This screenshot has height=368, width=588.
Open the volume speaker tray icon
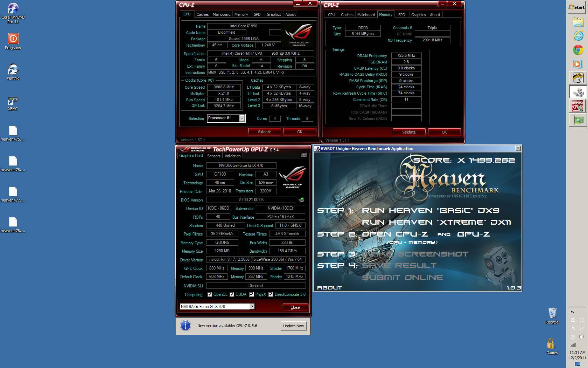[581, 337]
